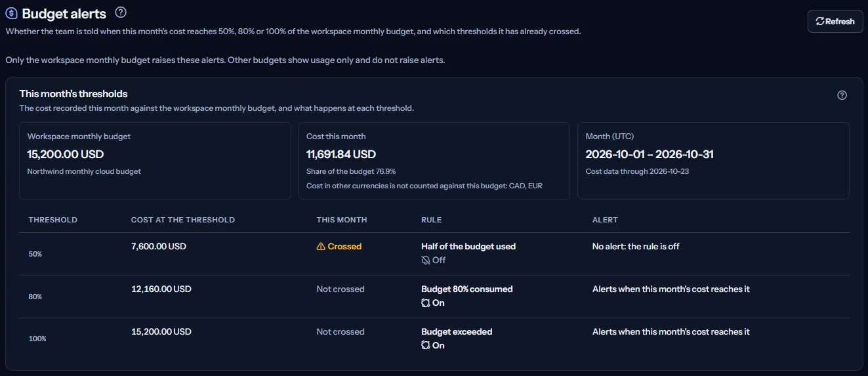The image size is (868, 376).
Task: Click the COST AT THE THRESHOLD column header
Action: [183, 220]
